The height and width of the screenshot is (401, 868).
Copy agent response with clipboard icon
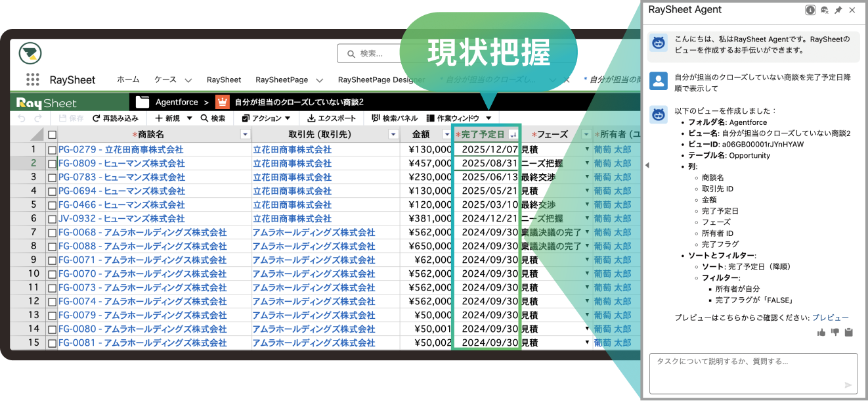pyautogui.click(x=848, y=332)
